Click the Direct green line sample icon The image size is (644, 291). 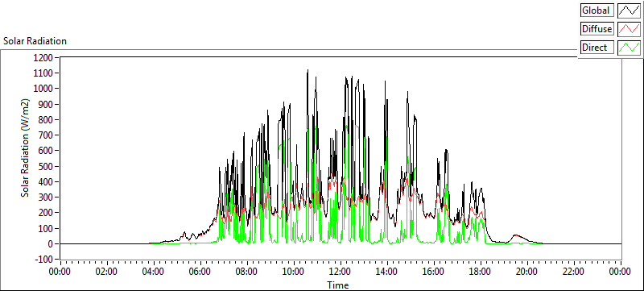click(630, 48)
